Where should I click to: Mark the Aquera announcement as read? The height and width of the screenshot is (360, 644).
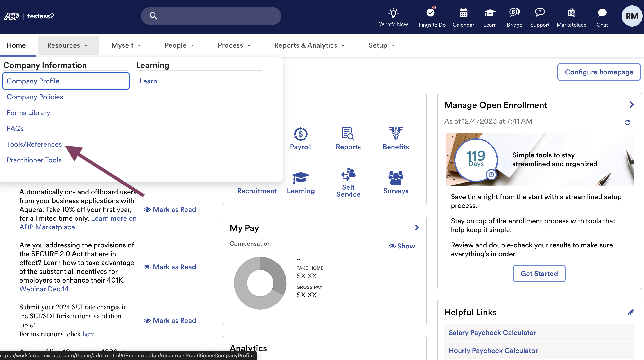click(x=170, y=209)
